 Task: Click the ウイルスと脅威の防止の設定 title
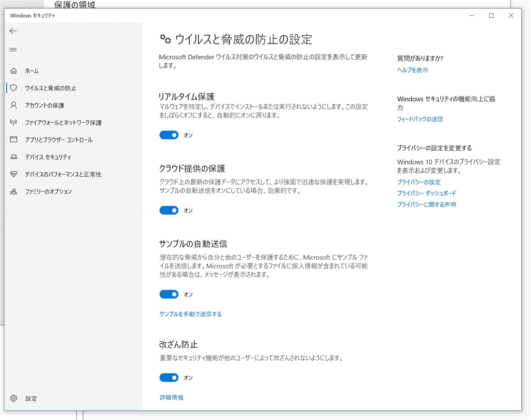click(244, 39)
